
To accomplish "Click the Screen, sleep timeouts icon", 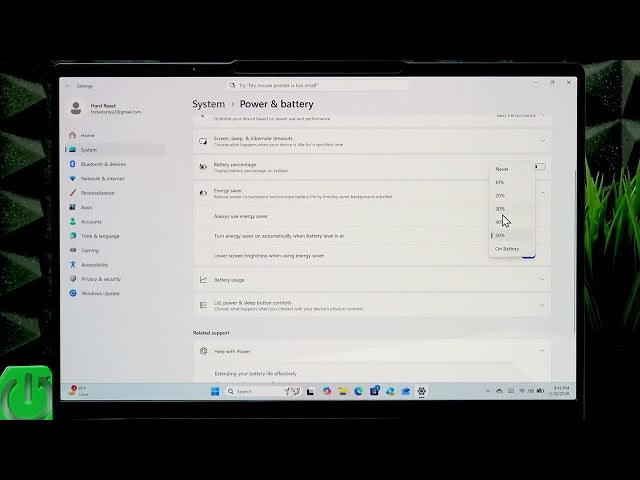I will click(x=203, y=141).
